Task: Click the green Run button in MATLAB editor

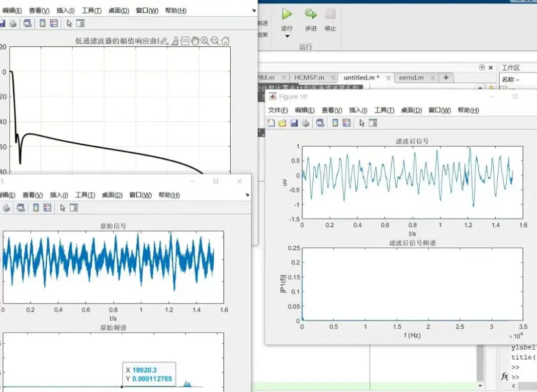Action: point(287,14)
